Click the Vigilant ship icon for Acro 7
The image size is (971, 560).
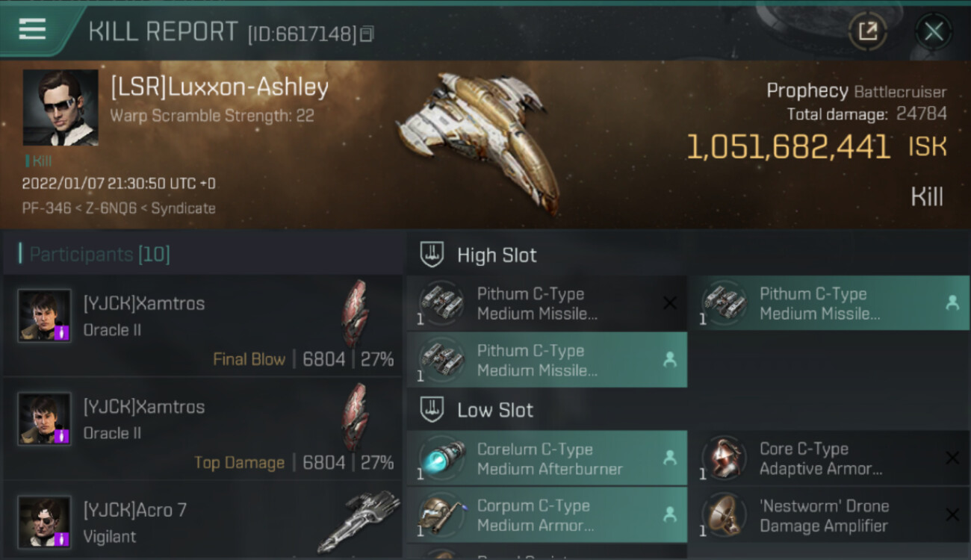click(x=359, y=520)
